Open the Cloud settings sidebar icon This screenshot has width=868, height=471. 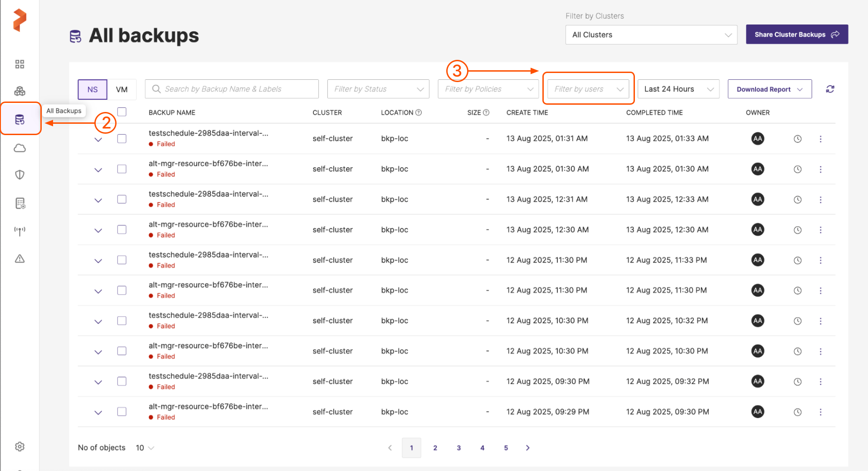(20, 148)
